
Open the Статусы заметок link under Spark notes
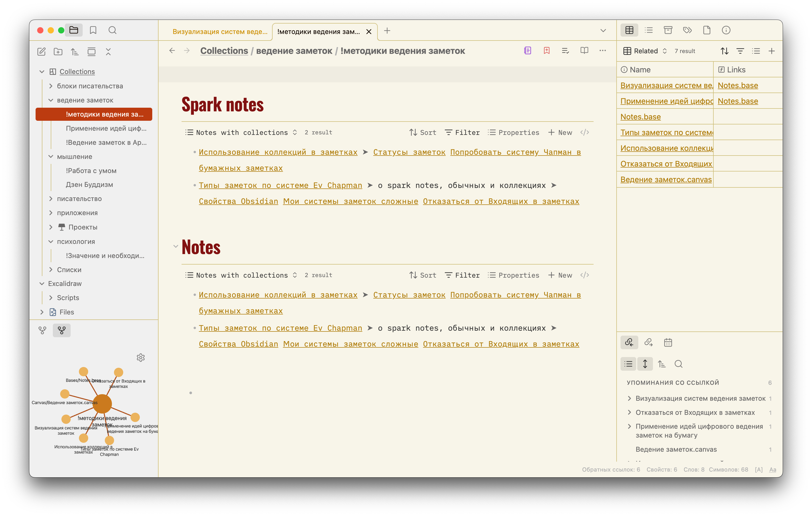tap(409, 152)
